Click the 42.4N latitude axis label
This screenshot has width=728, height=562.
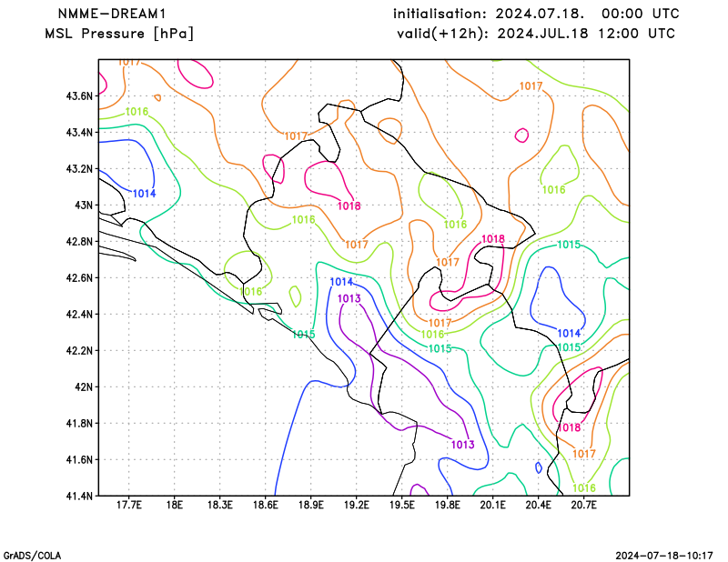(79, 314)
